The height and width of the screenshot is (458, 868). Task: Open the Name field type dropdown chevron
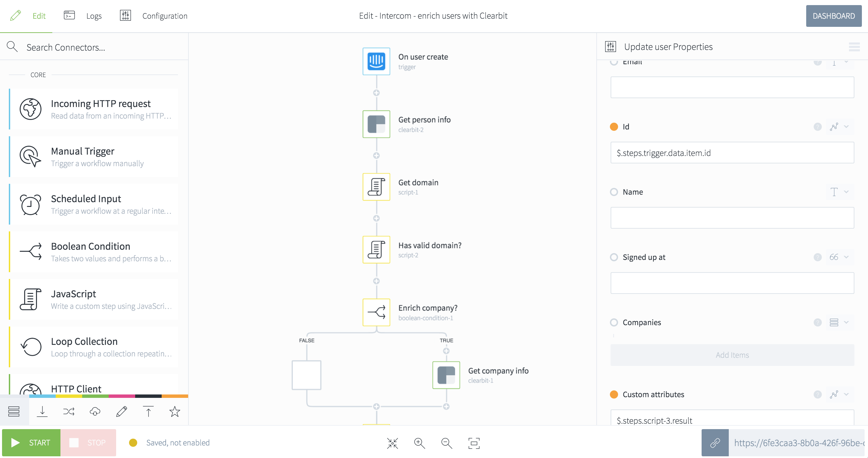click(847, 192)
